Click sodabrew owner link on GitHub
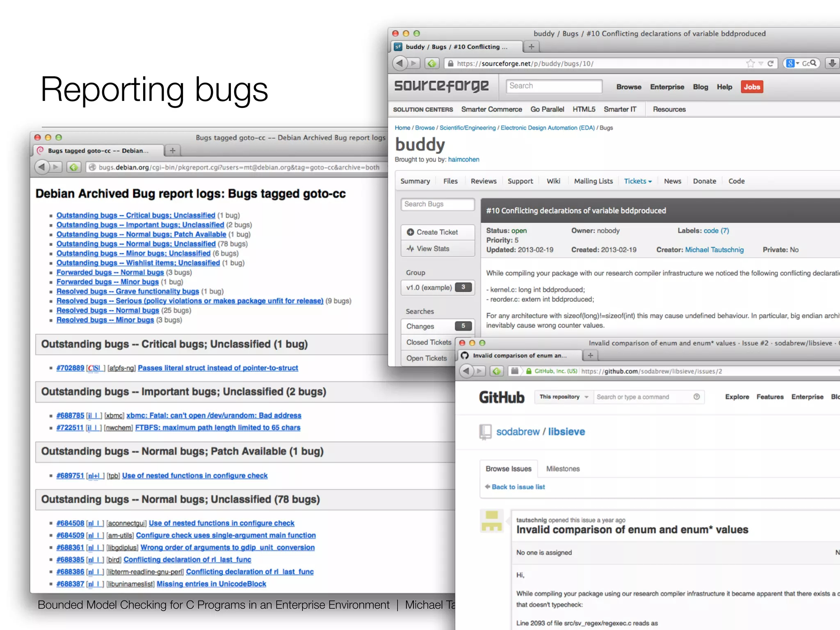Viewport: 840px width, 630px height. point(518,431)
